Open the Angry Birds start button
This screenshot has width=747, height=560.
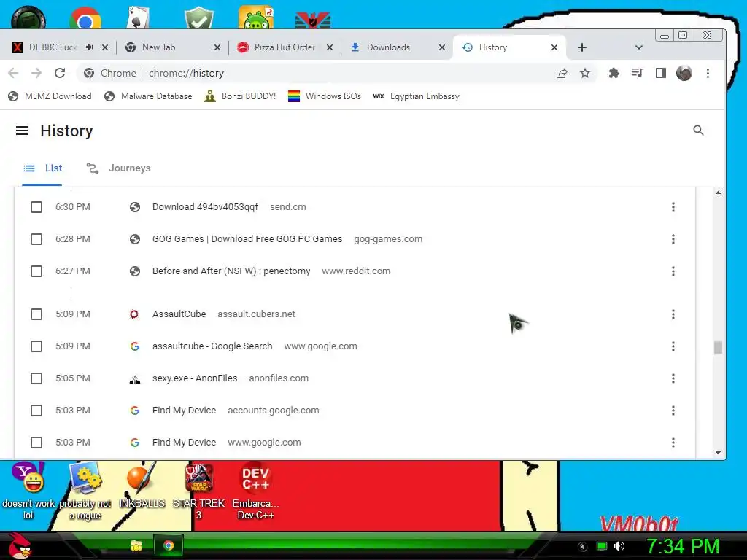coord(20,545)
